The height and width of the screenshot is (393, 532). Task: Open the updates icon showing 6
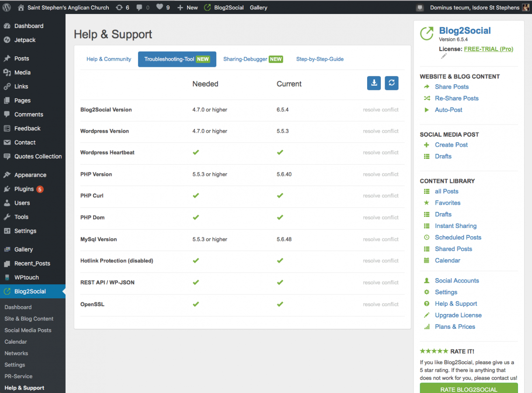click(122, 7)
